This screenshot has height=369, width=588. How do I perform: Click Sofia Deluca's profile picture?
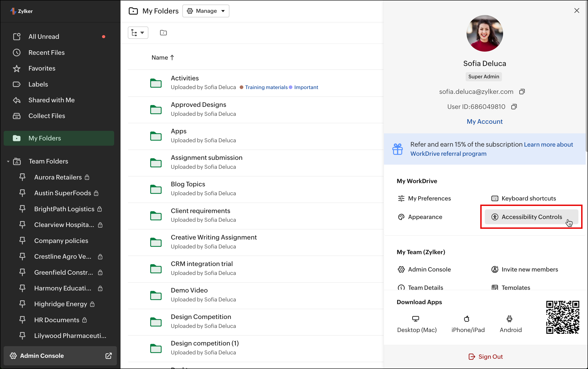click(484, 33)
